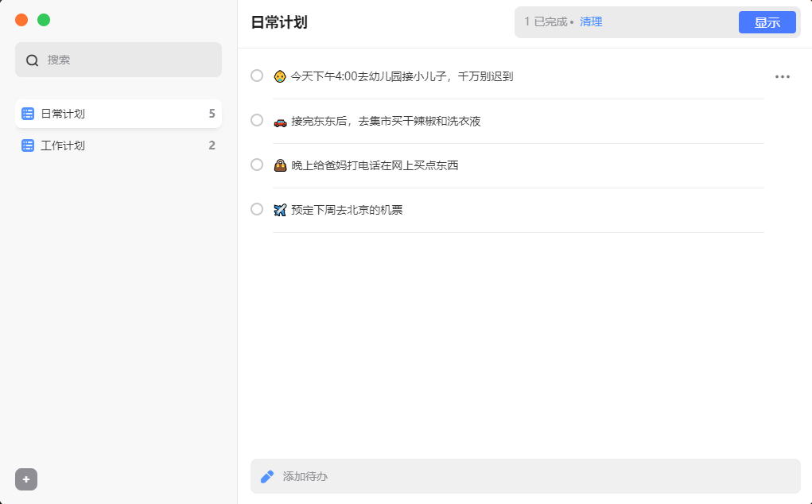Mark the Beijing flight task done
The height and width of the screenshot is (504, 812).
tap(256, 209)
